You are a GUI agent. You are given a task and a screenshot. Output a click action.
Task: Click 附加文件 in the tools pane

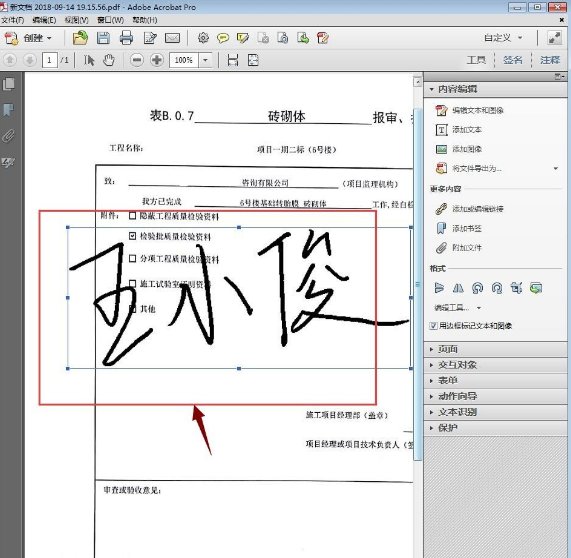[x=459, y=248]
